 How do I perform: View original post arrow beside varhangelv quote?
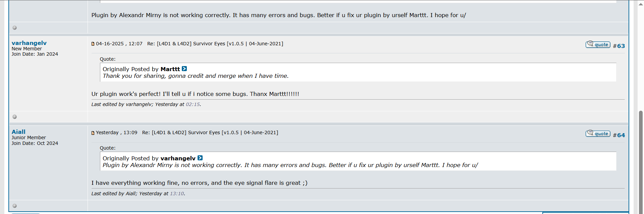tap(200, 158)
